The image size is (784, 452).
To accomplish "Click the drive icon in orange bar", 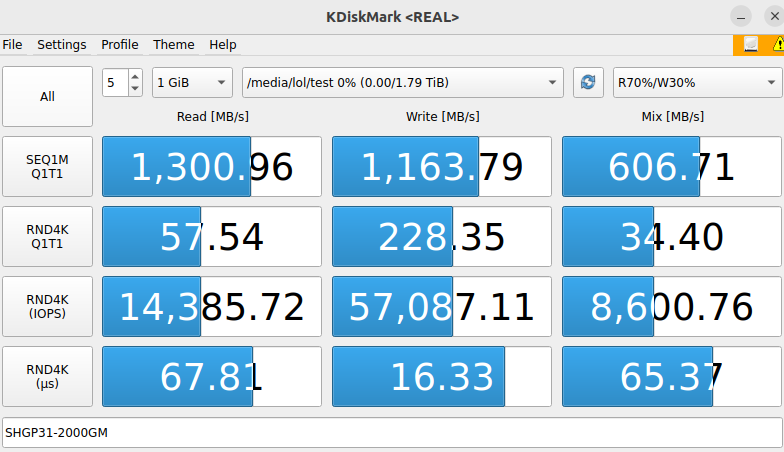I will 749,44.
